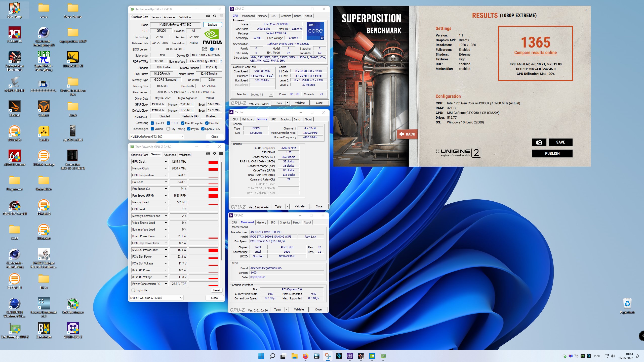Expand the Memory Used sensor dropdown
Screen dimensions: 644x362
click(166, 202)
